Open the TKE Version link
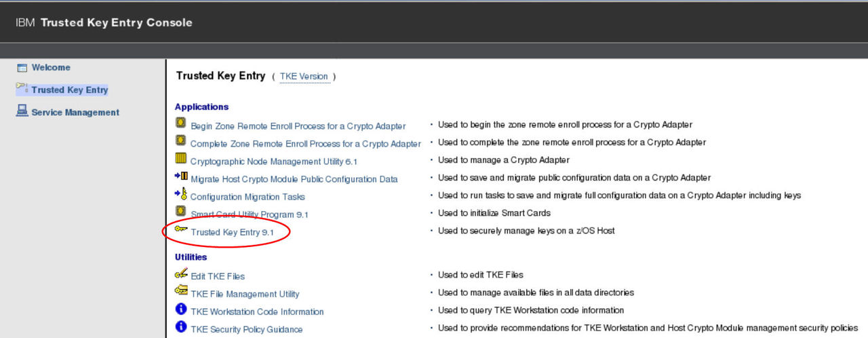Screen dimensions: 868x338 click(x=304, y=77)
